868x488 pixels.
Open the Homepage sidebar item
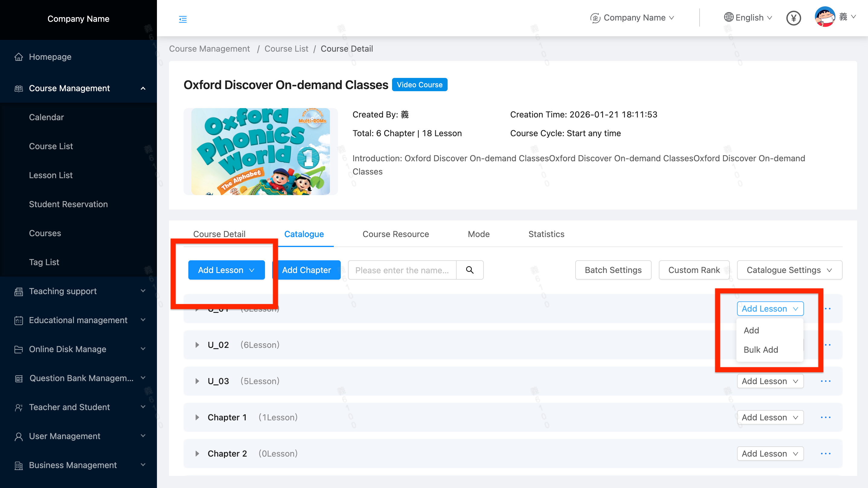coord(50,57)
